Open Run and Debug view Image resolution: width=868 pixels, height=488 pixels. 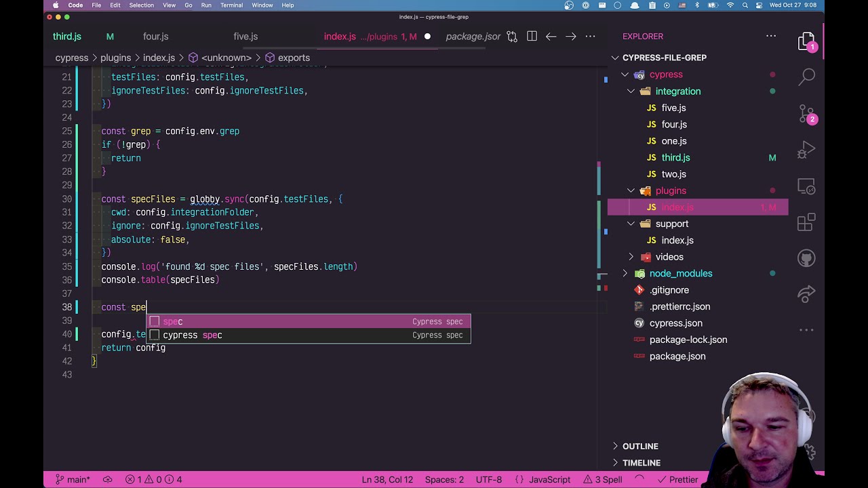(806, 150)
